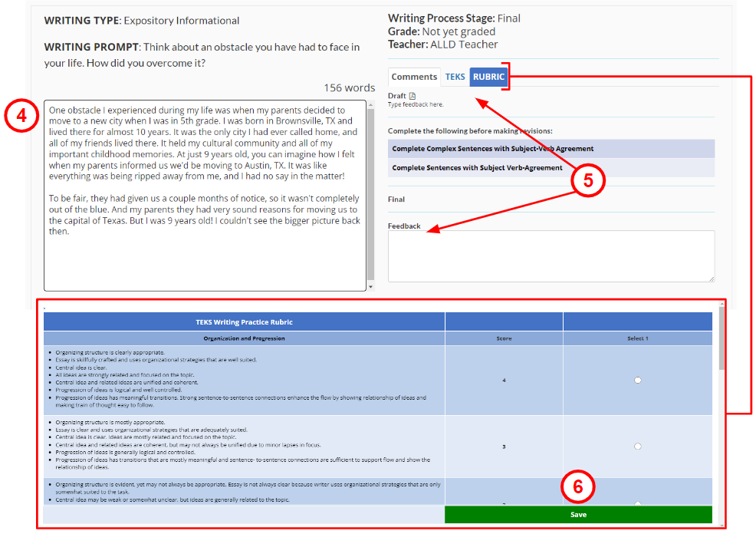Click the essay scrollbar up arrow
756x534 pixels.
[371, 104]
